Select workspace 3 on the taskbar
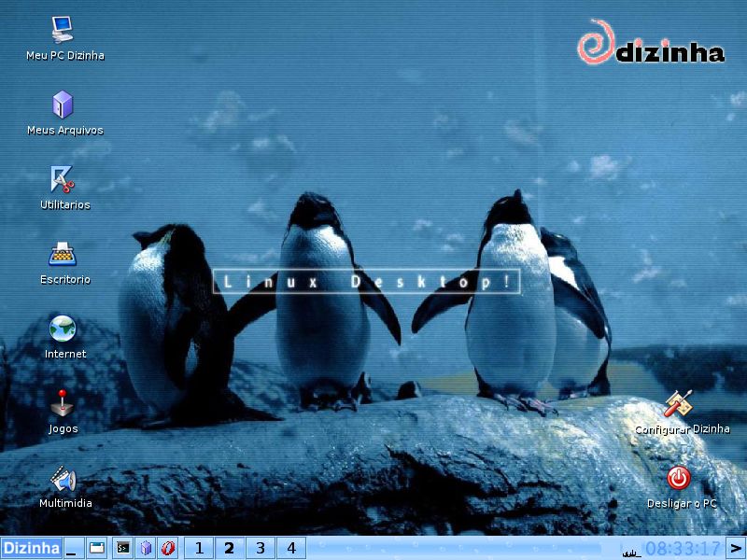 (261, 548)
